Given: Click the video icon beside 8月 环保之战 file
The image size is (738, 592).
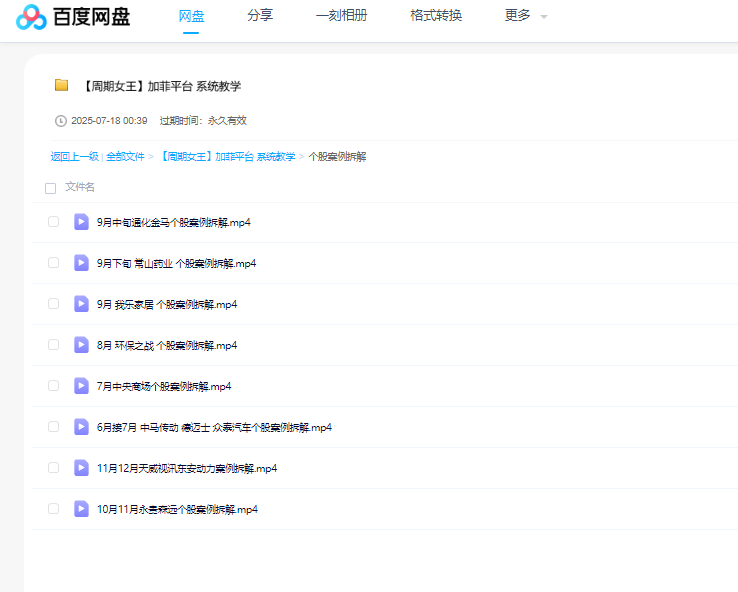Looking at the screenshot, I should (82, 345).
